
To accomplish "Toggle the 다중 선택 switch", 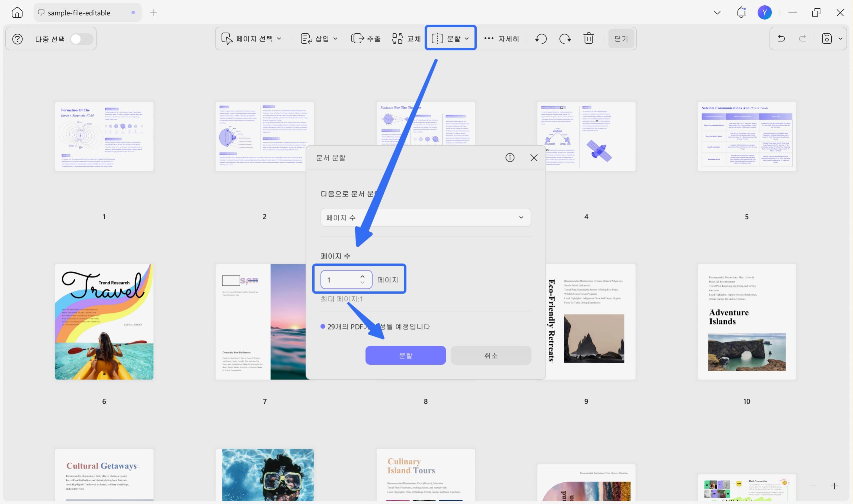I will (82, 39).
